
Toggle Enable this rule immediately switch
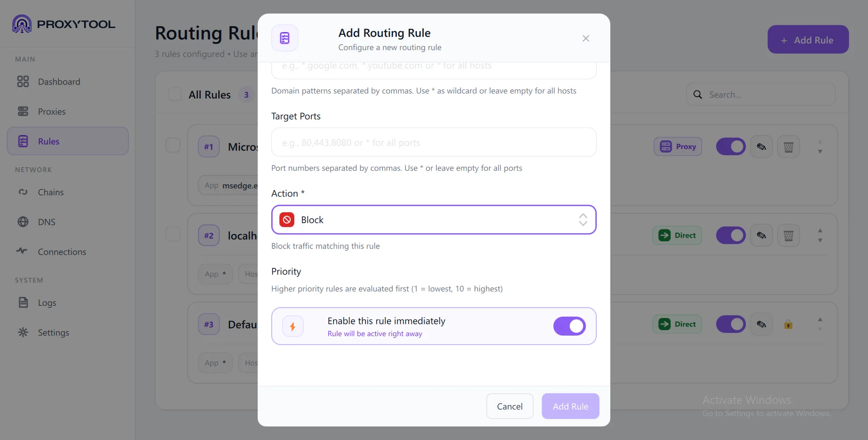[x=570, y=326]
